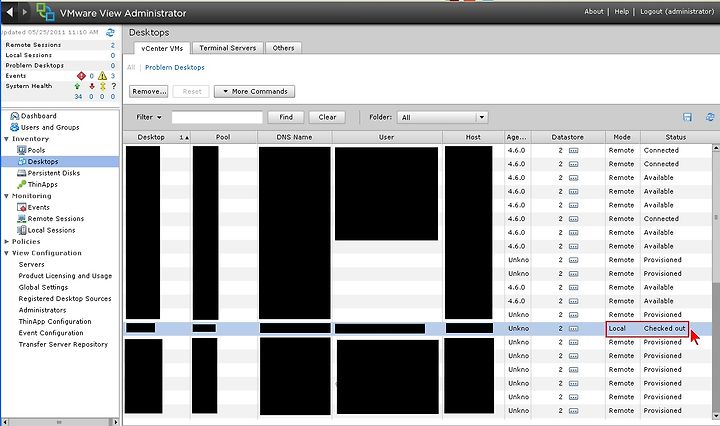Click the Problem Desktops filter link
The width and height of the screenshot is (720, 426).
tap(175, 67)
